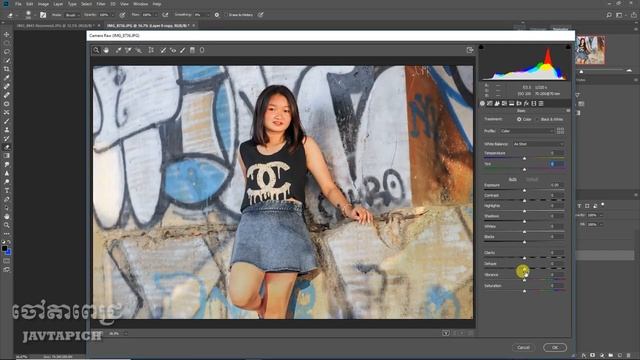
Task: Select the Adjustment Brush in Camera Raw
Action: (182, 50)
